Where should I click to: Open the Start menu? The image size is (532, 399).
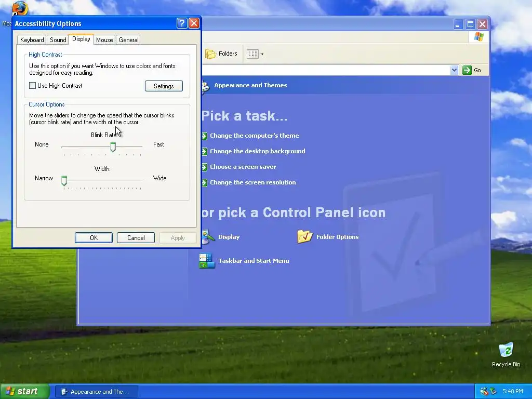25,391
